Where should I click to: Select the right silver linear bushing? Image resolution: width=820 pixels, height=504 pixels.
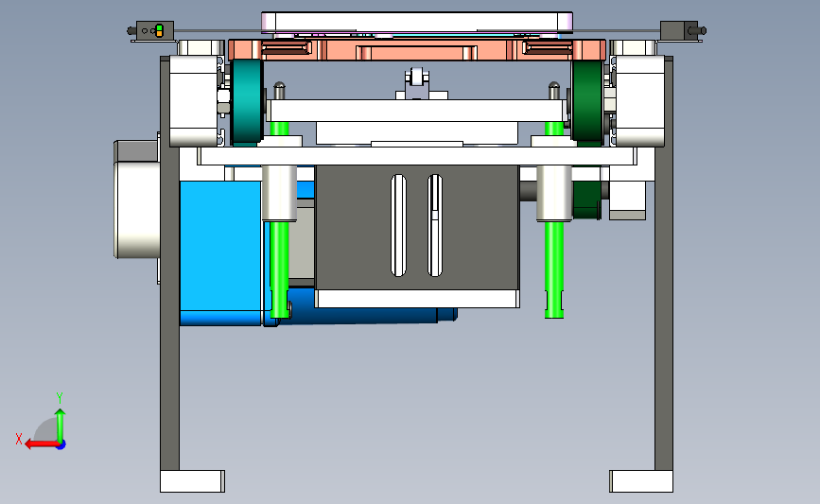tap(554, 193)
